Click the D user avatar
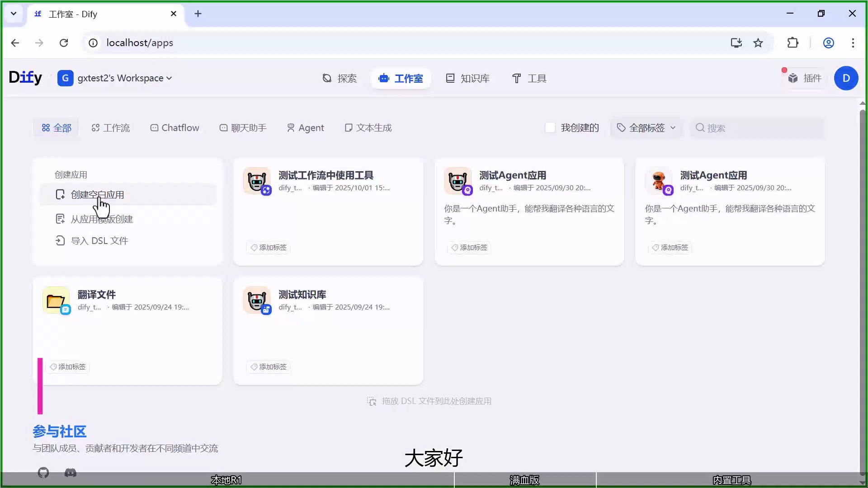868x488 pixels. click(x=846, y=78)
